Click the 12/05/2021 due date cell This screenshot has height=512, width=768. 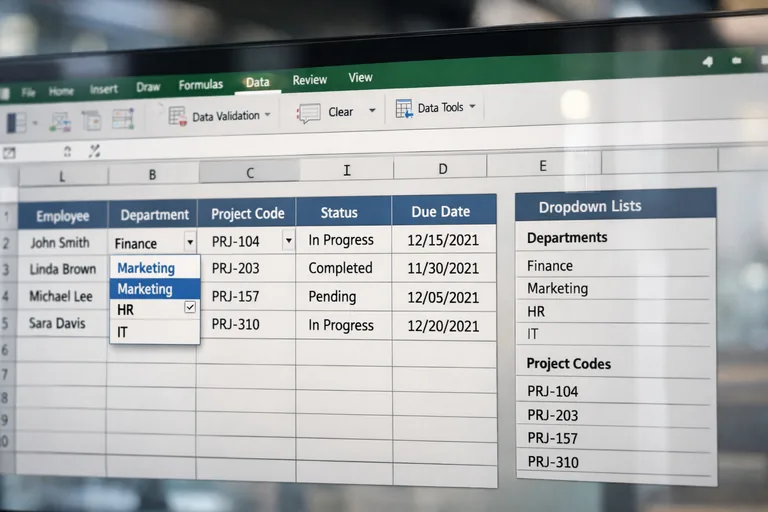[444, 297]
